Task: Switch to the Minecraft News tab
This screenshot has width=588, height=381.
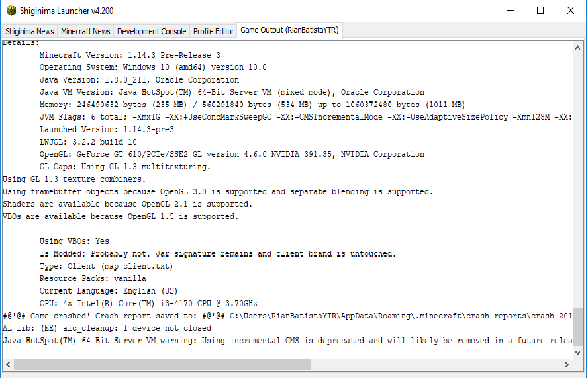Action: [85, 31]
